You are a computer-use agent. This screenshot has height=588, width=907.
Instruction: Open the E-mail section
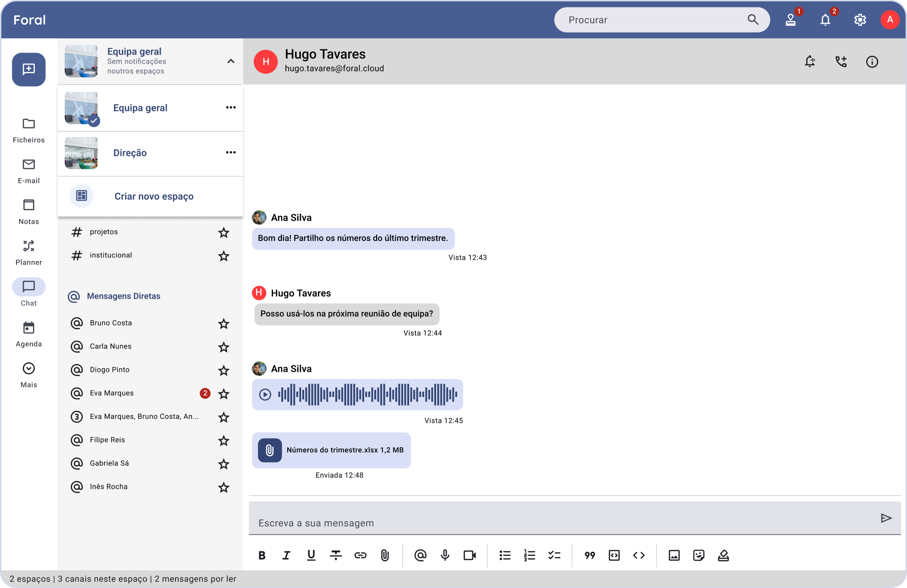[29, 171]
